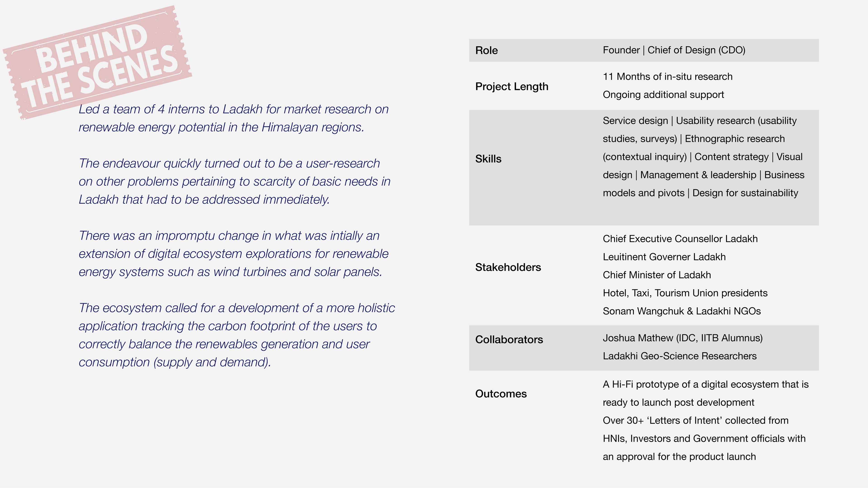Screen dimensions: 868x488
Task: Click the Behind The Scenes stamp graphic
Action: click(98, 62)
